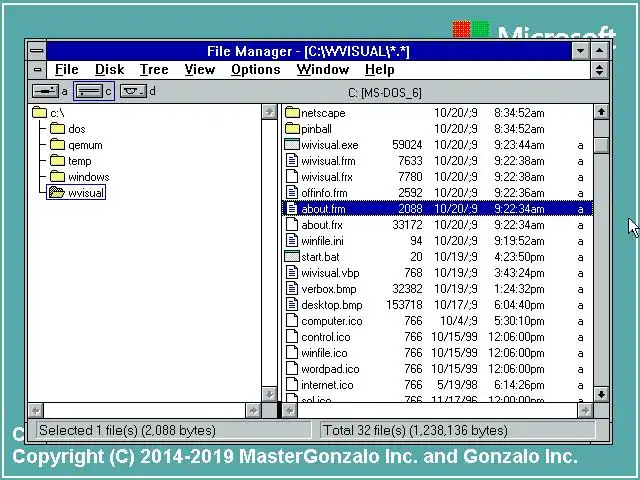This screenshot has height=480, width=640.
Task: Select CD-ROM drive d icon
Action: pyautogui.click(x=133, y=91)
